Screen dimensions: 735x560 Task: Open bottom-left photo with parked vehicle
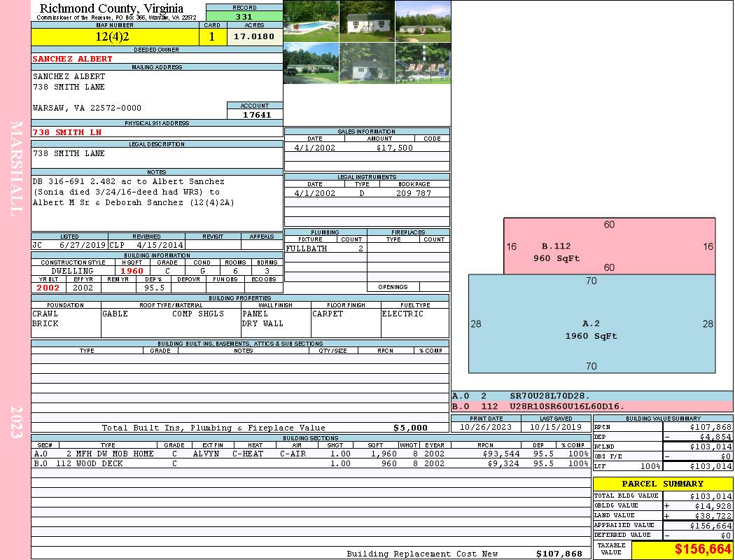[311, 63]
